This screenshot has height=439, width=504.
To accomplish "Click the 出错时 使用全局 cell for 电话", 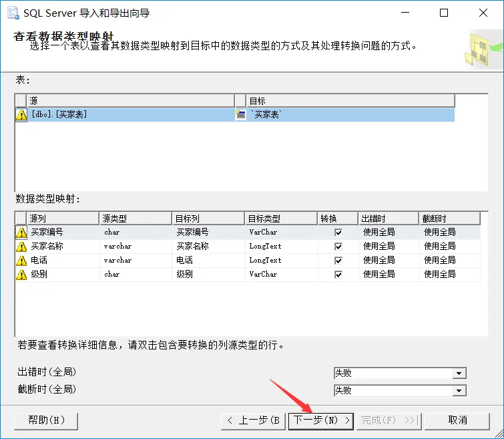I will pyautogui.click(x=389, y=260).
